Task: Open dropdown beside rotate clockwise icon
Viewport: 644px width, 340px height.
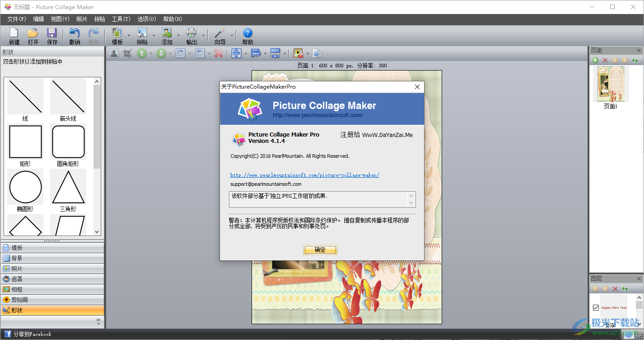Action: [x=189, y=54]
